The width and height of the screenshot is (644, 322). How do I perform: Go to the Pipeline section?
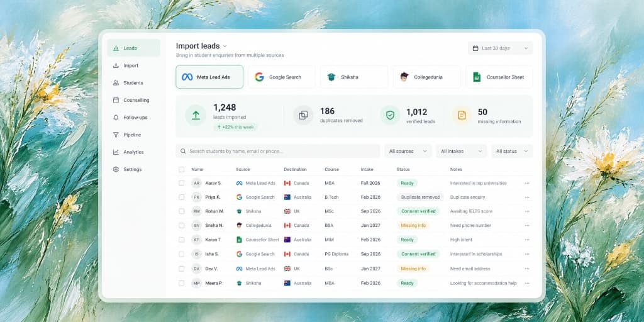pos(133,135)
